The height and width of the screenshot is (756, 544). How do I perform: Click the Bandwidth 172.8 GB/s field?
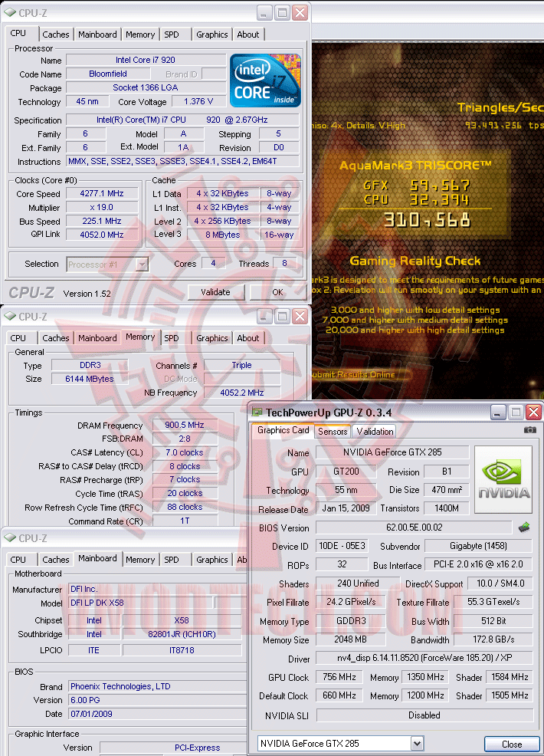pyautogui.click(x=493, y=639)
